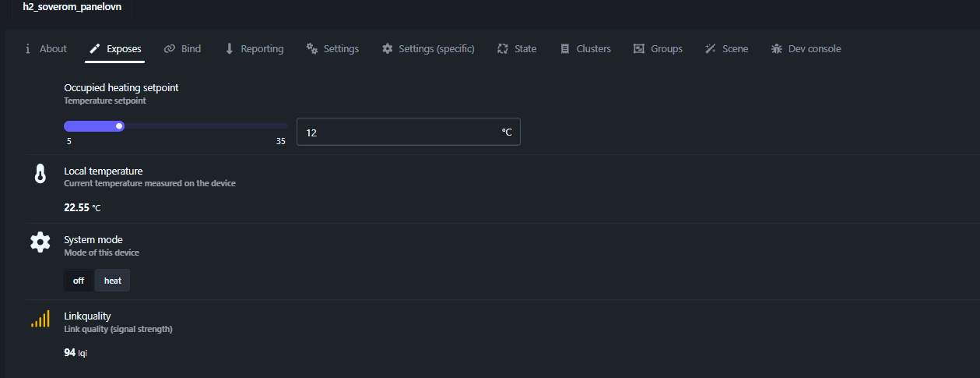Image resolution: width=980 pixels, height=378 pixels.
Task: Open the Clusters tab
Action: pos(585,49)
